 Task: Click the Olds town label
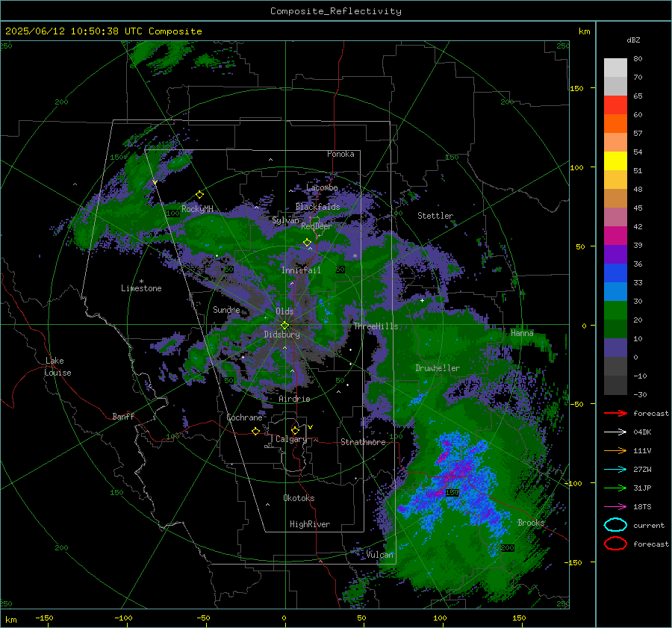coord(284,311)
